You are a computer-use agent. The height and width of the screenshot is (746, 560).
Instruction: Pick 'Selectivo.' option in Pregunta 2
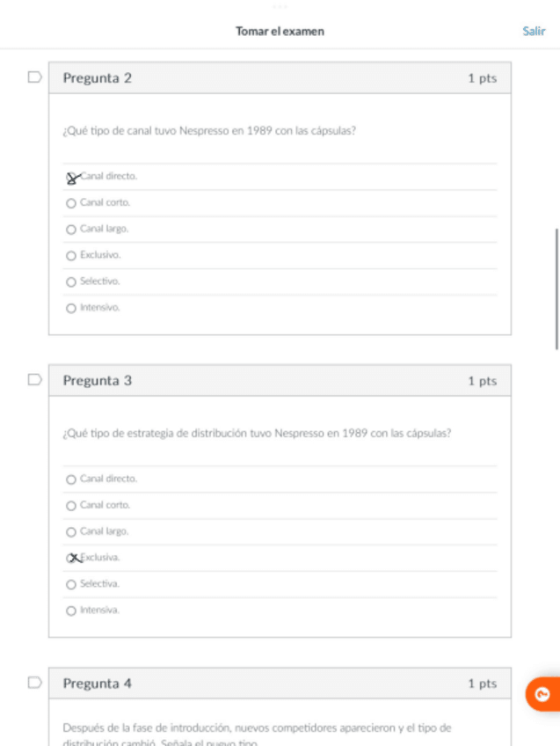coord(71,282)
